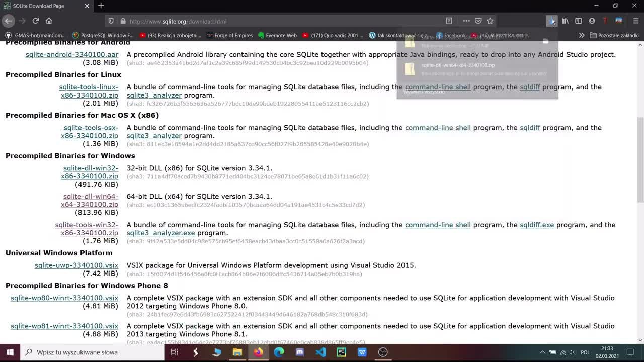Show hidden system tray icons arrow
This screenshot has width=644, height=362.
tap(542, 352)
